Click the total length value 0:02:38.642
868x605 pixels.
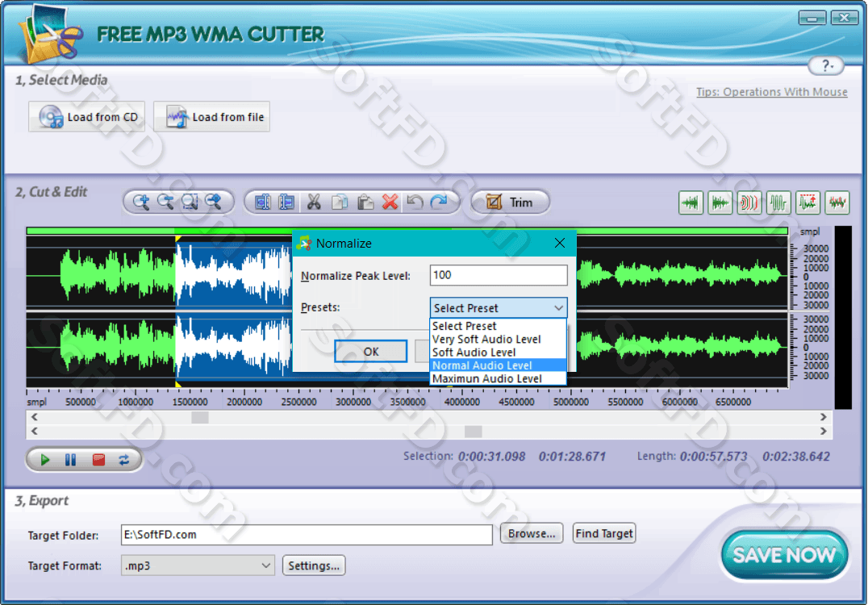[796, 457]
